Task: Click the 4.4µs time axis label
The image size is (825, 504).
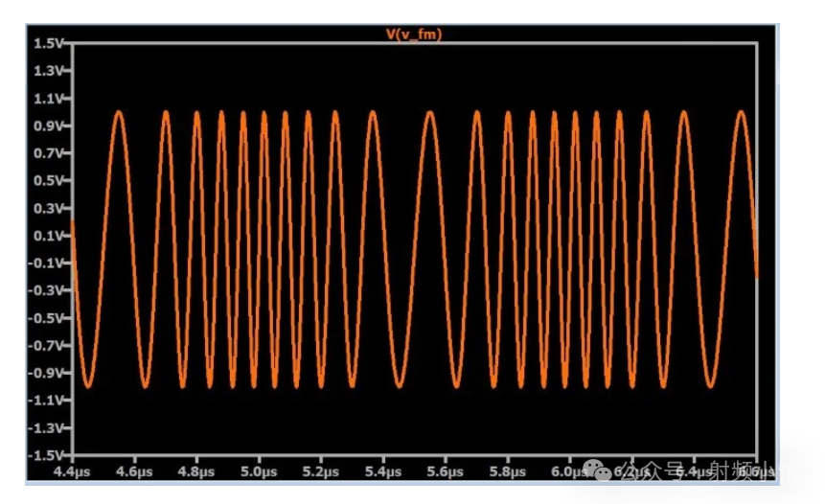Action: [72, 471]
